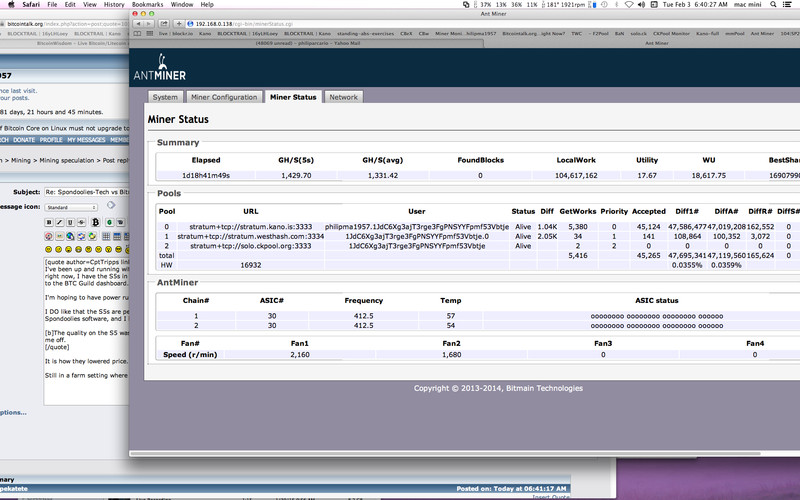This screenshot has height=500, width=800.
Task: Click the AntMiner logo
Action: point(160,68)
